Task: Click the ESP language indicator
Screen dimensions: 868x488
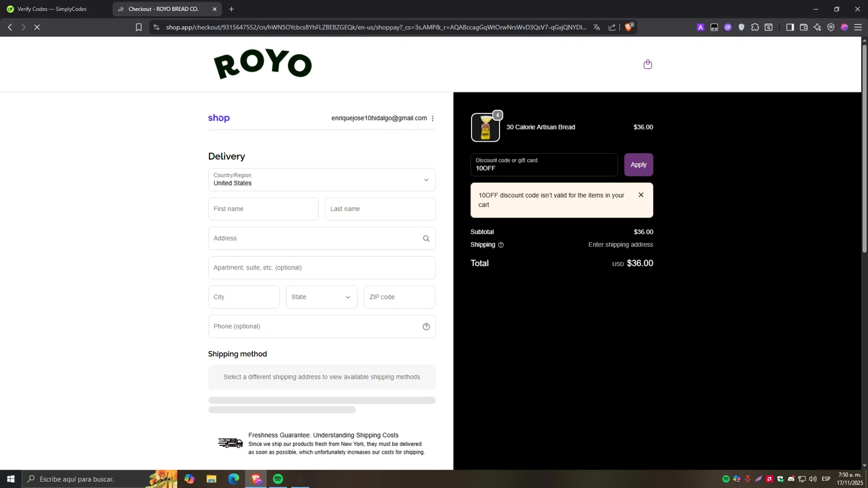Action: click(x=826, y=479)
